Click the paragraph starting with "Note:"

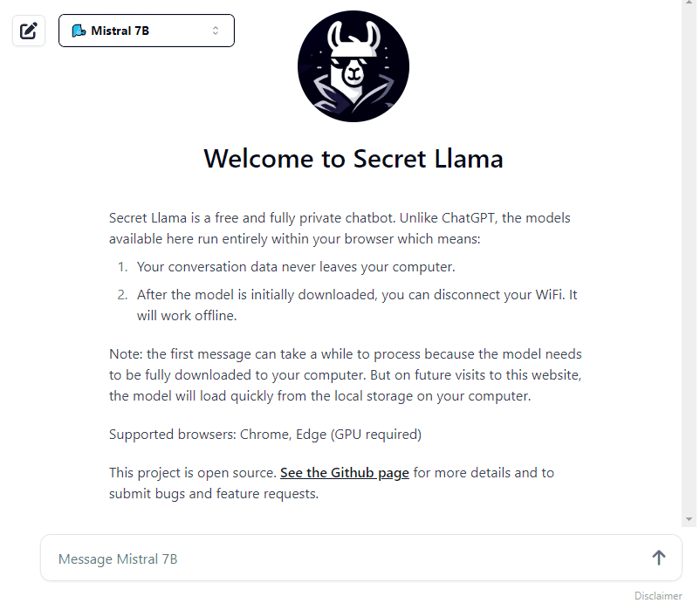(345, 375)
